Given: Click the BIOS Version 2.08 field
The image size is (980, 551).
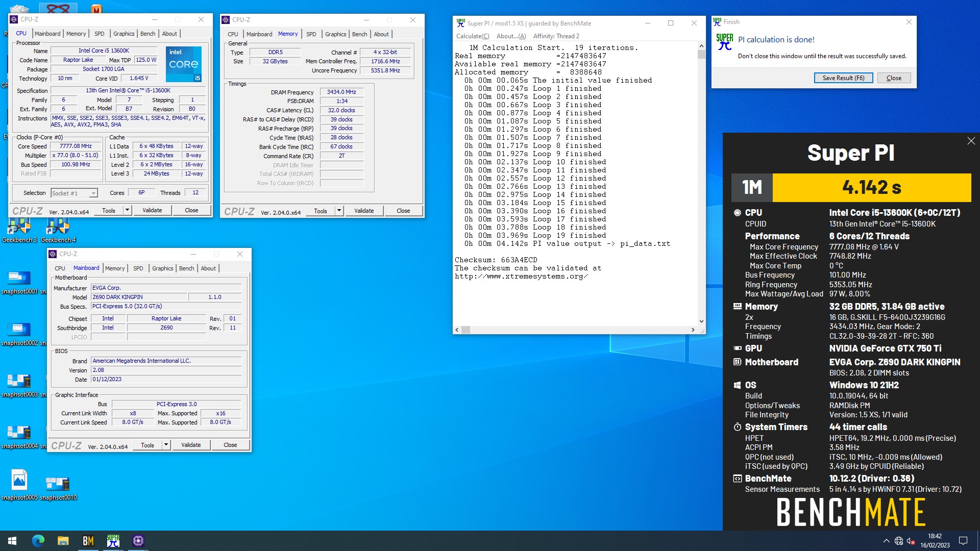Looking at the screenshot, I should pyautogui.click(x=166, y=370).
